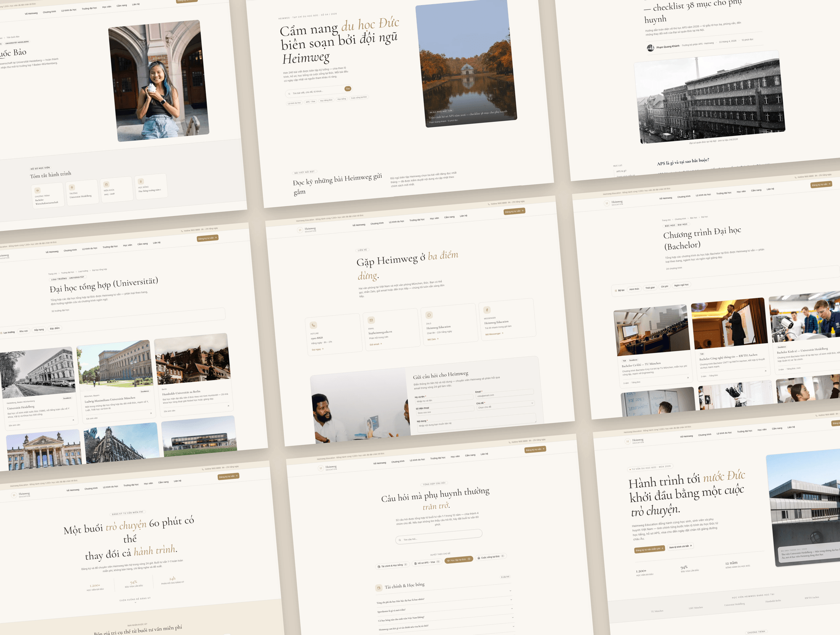Image resolution: width=840 pixels, height=635 pixels.
Task: Open the Thời gian filter on the Bachelor page
Action: click(x=650, y=288)
